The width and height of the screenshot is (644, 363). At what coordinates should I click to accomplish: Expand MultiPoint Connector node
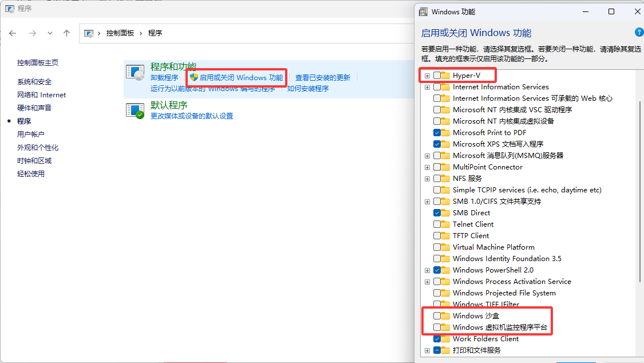[428, 168]
